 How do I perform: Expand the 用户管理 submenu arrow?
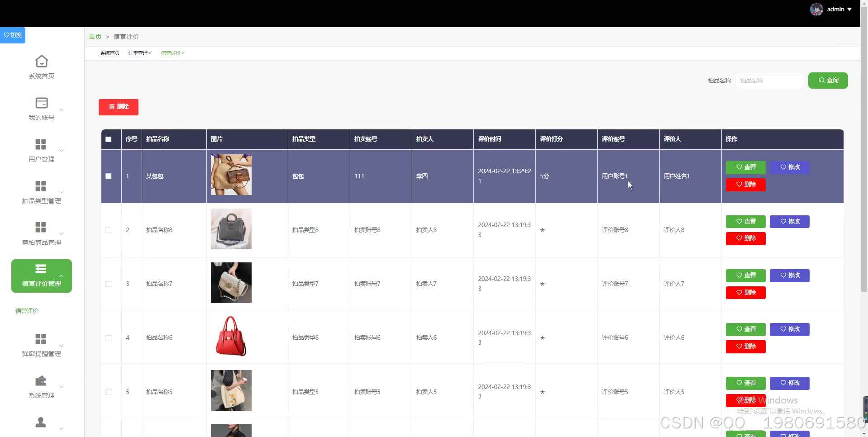[62, 151]
